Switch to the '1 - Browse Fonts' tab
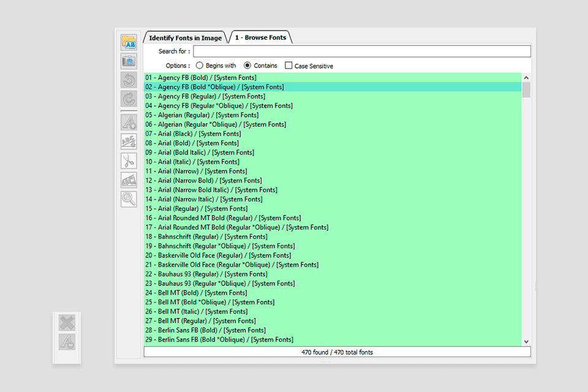Viewport: 588px width, 392px height. [x=260, y=38]
